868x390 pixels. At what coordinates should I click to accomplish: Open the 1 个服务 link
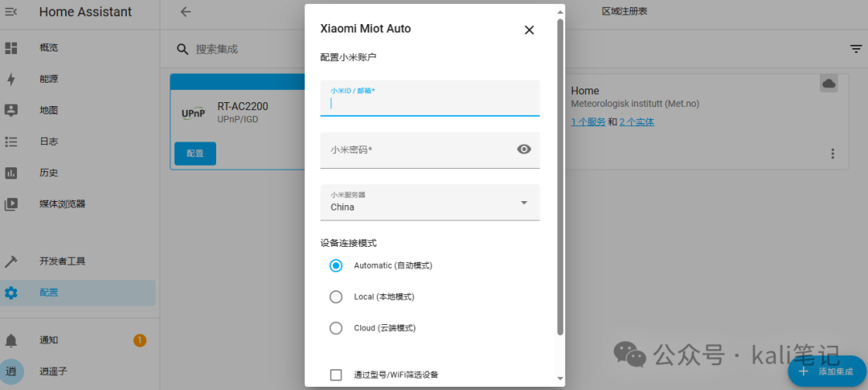(588, 122)
